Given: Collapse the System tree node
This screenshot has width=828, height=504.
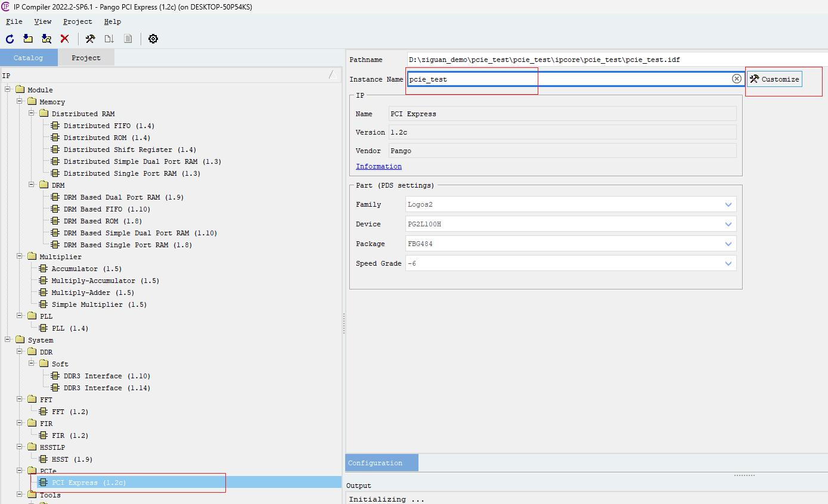Looking at the screenshot, I should [x=8, y=340].
